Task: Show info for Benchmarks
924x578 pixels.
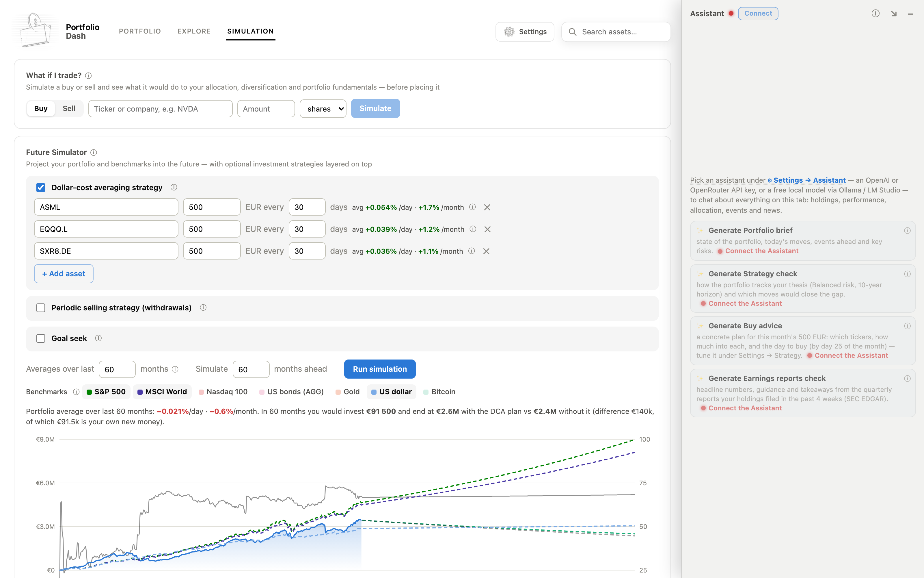Action: [x=76, y=391]
